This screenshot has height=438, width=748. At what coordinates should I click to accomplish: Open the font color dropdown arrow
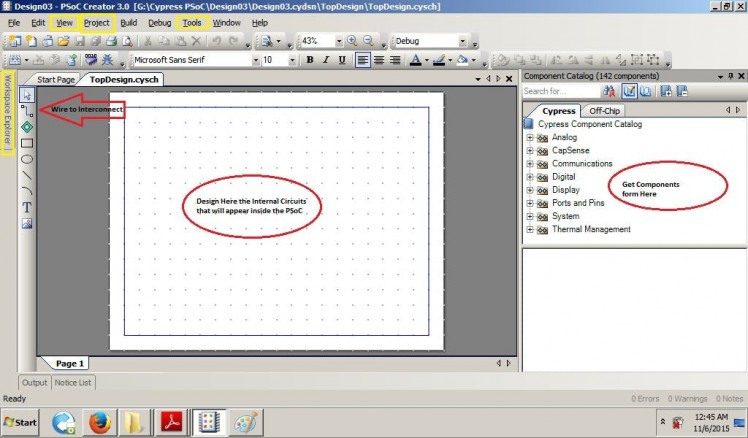click(x=426, y=60)
